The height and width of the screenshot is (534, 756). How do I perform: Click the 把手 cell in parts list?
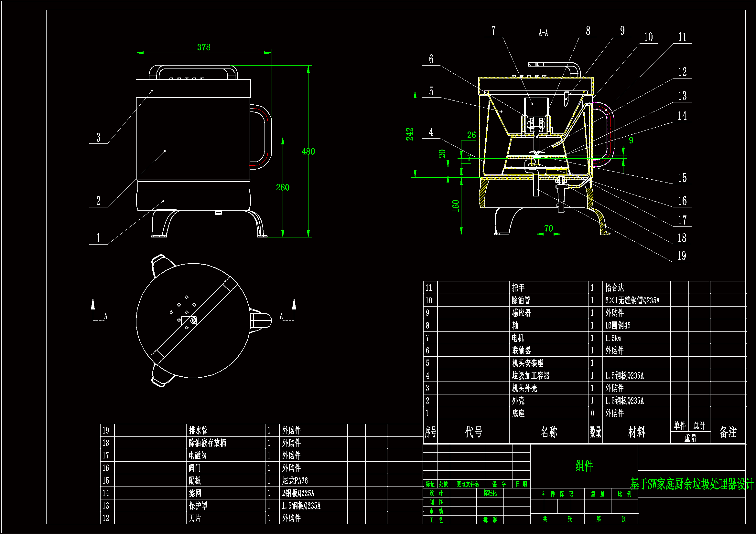click(x=518, y=288)
